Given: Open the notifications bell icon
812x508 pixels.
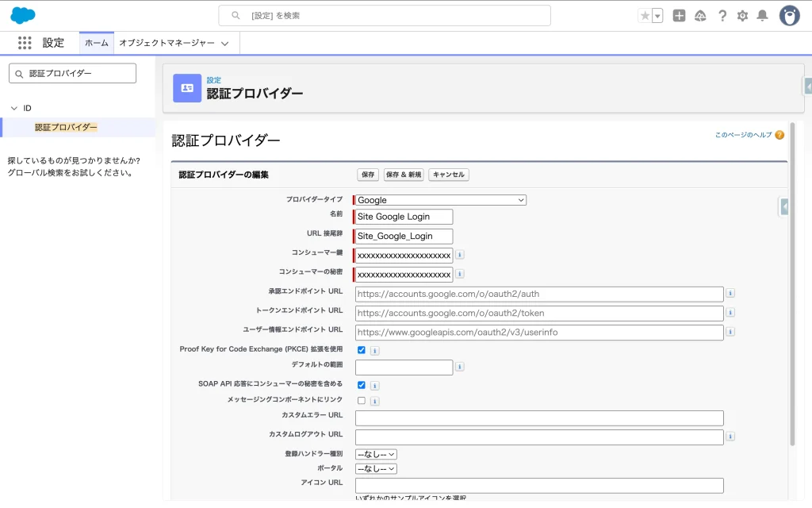Looking at the screenshot, I should tap(762, 16).
